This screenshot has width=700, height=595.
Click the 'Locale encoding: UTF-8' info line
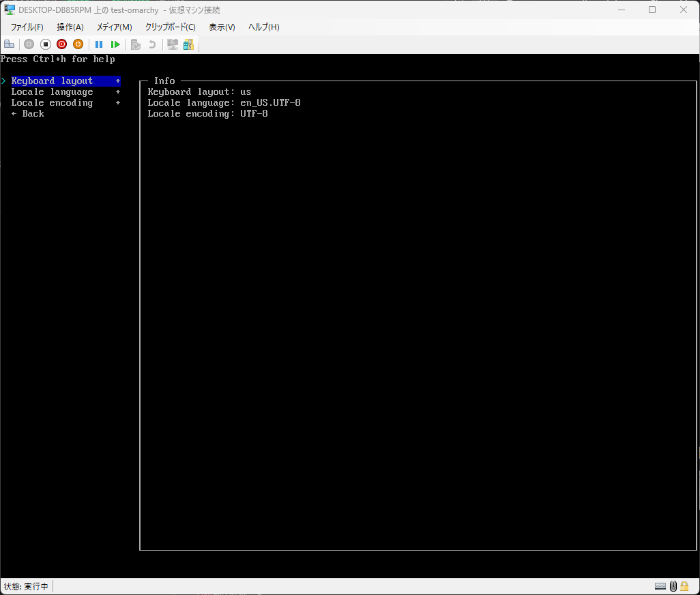pos(207,114)
